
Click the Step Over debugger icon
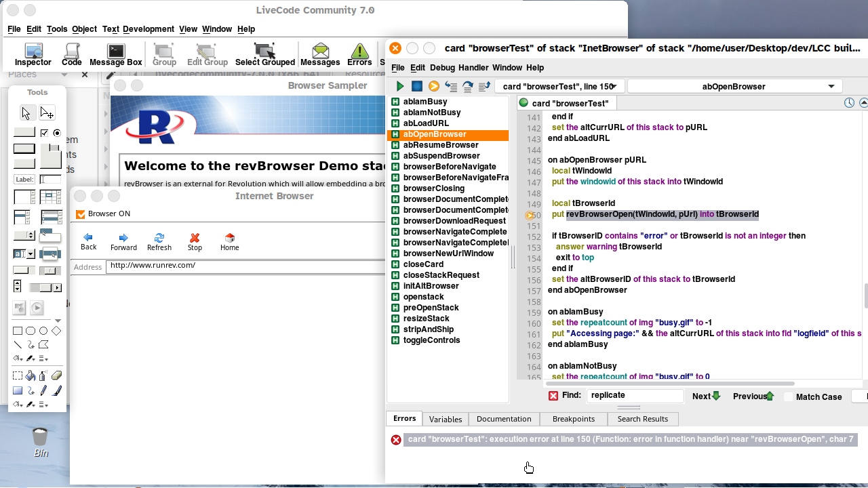coord(468,86)
